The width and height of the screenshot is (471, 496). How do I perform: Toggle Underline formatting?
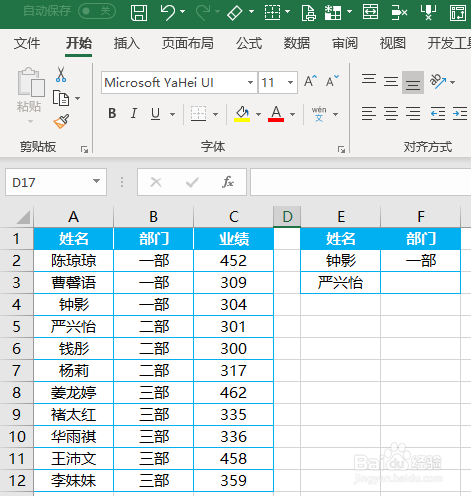point(155,114)
